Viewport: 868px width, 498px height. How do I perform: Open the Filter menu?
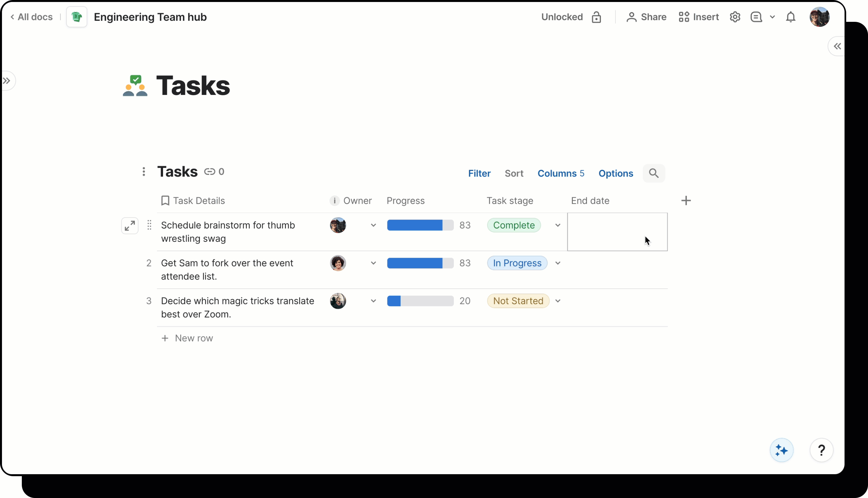479,173
